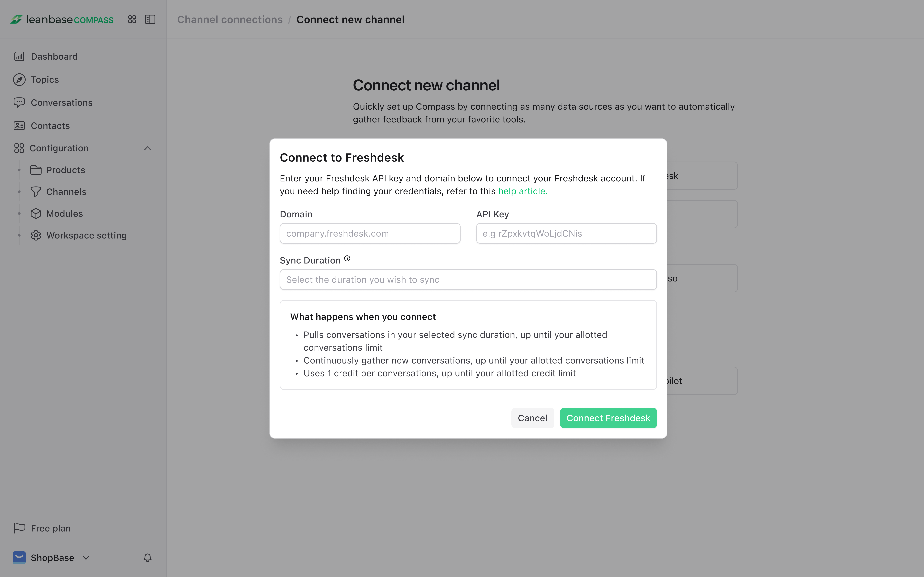Open the Sync Duration dropdown

point(468,280)
